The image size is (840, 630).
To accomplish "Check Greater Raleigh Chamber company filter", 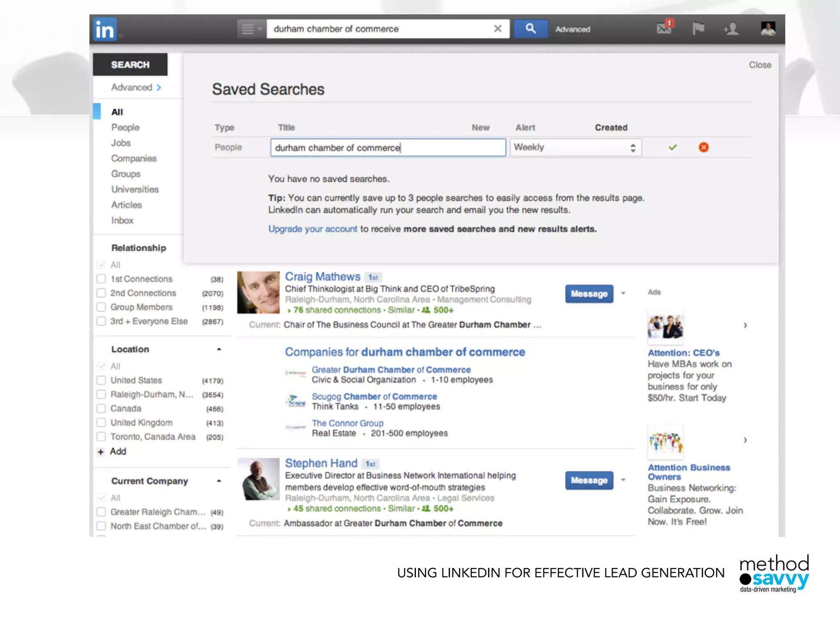I will (101, 512).
